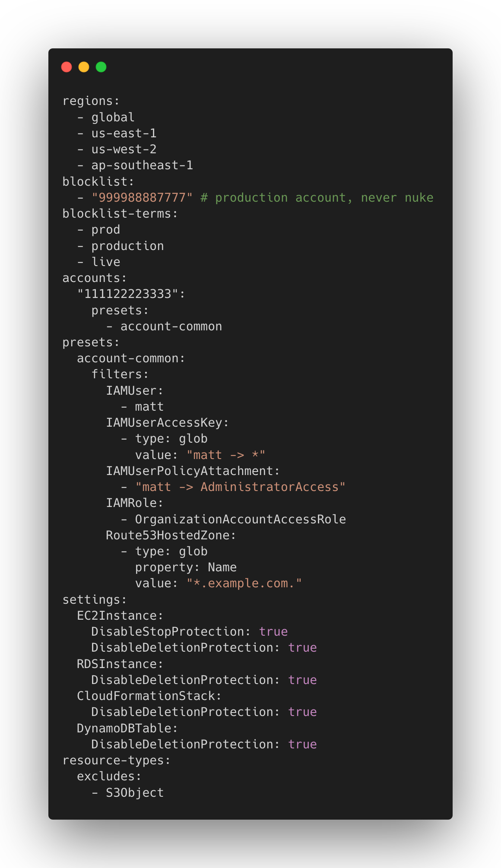Select the "999988887777" blocklist string
501x868 pixels.
coord(142,198)
